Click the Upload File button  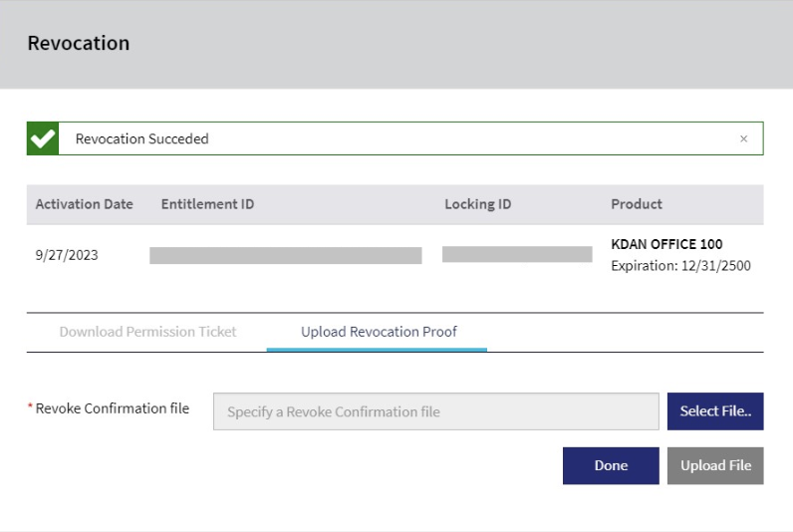click(715, 466)
